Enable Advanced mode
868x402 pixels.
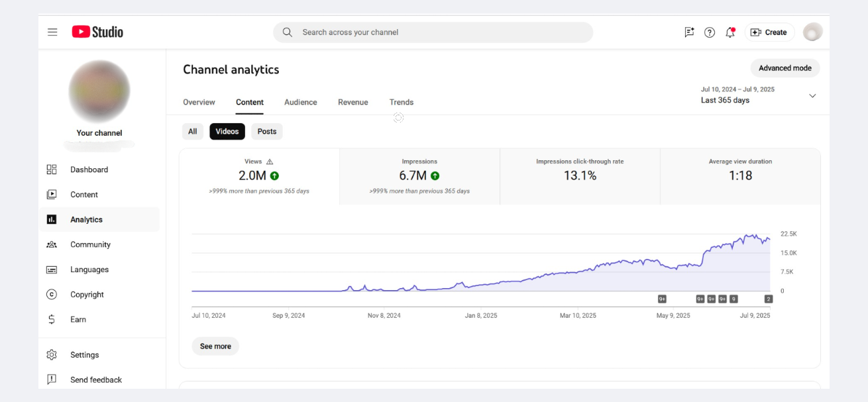coord(785,68)
